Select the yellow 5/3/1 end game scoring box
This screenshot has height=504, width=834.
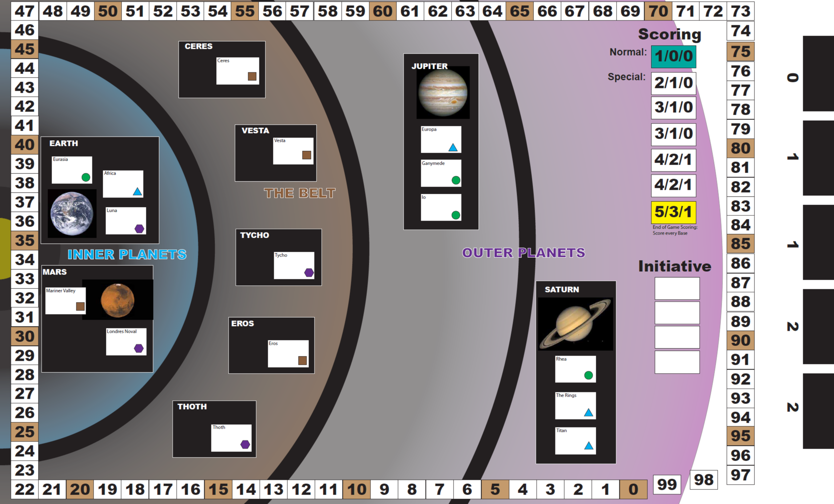(x=674, y=212)
